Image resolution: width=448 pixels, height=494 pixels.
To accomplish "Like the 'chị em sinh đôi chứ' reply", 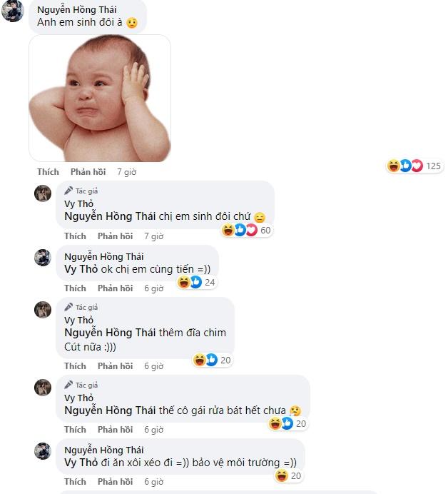I will [x=75, y=236].
